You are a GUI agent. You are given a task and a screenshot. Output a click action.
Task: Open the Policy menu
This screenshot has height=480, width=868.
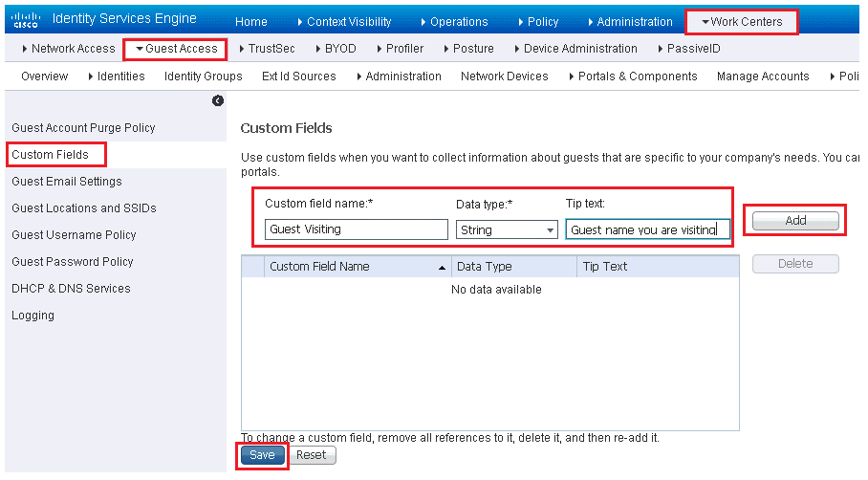click(538, 22)
